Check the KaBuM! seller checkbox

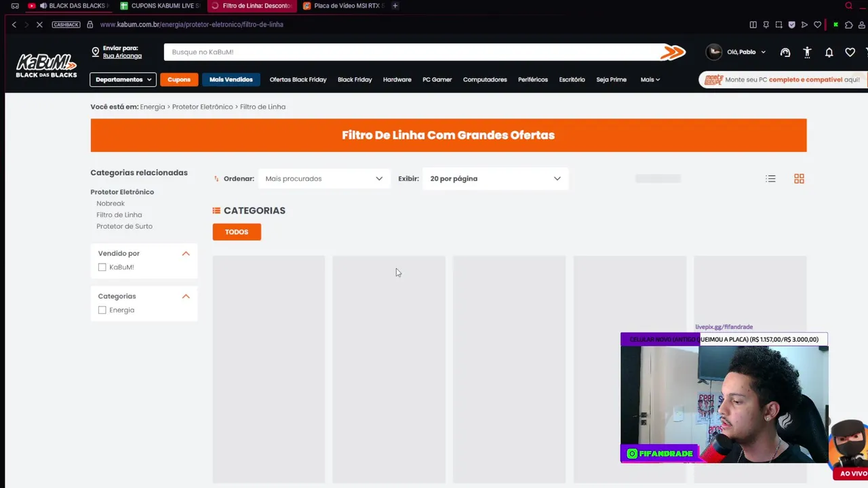pos(102,267)
